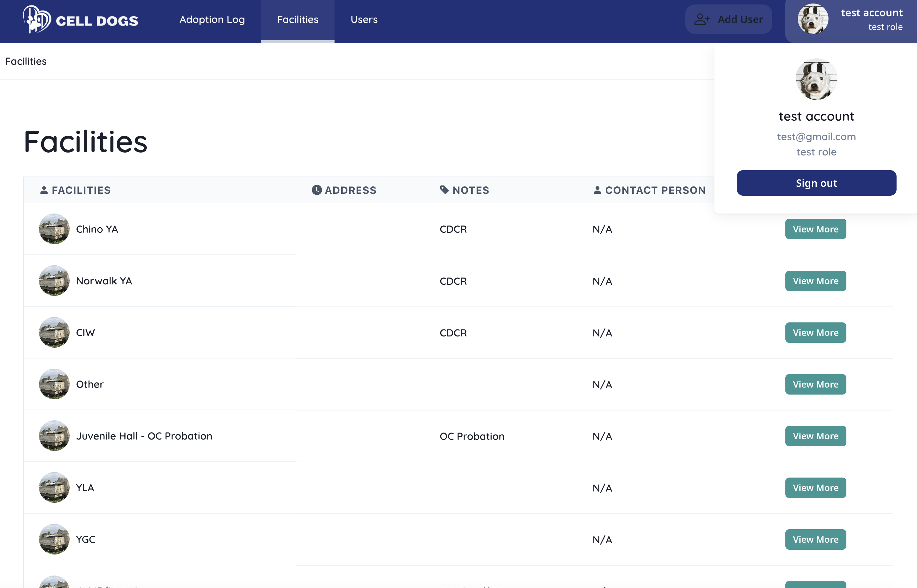Viewport: 917px width, 588px height.
Task: Open View More for Juvenile Hall
Action: tap(815, 436)
